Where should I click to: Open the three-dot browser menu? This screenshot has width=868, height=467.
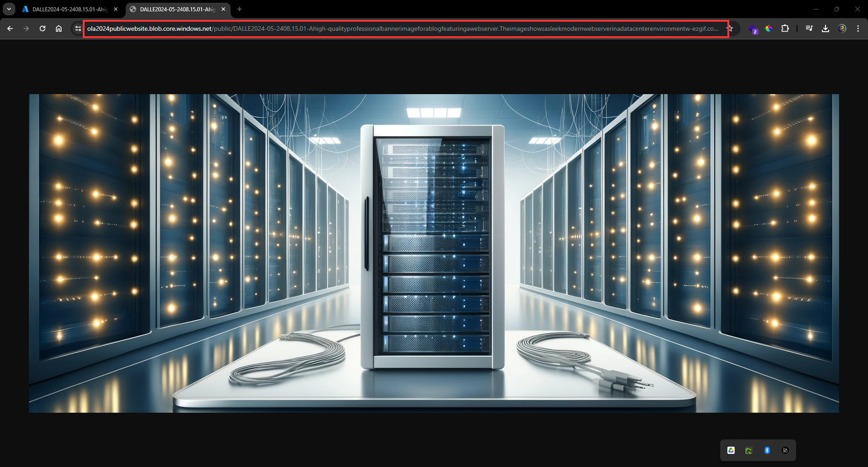click(858, 28)
